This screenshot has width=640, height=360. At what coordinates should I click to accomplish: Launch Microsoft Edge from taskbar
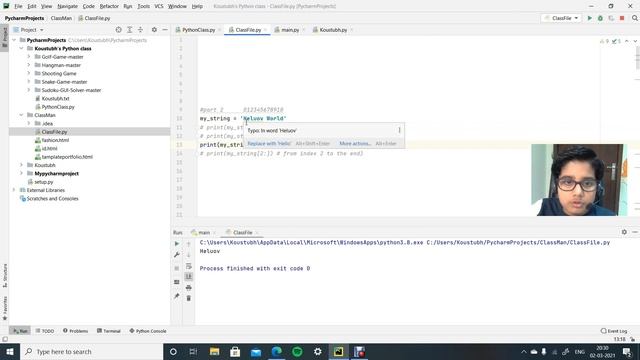[x=277, y=351]
